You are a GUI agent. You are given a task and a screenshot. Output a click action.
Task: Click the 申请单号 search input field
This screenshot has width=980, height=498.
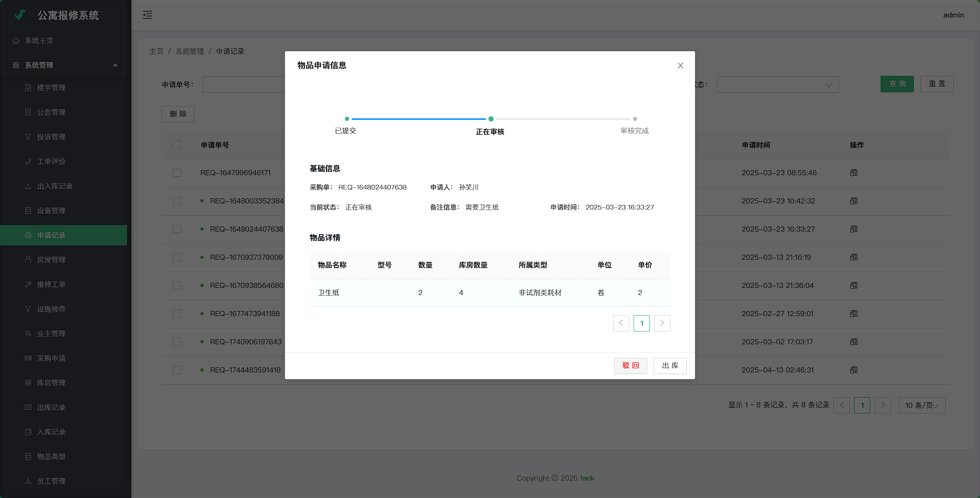coord(244,85)
